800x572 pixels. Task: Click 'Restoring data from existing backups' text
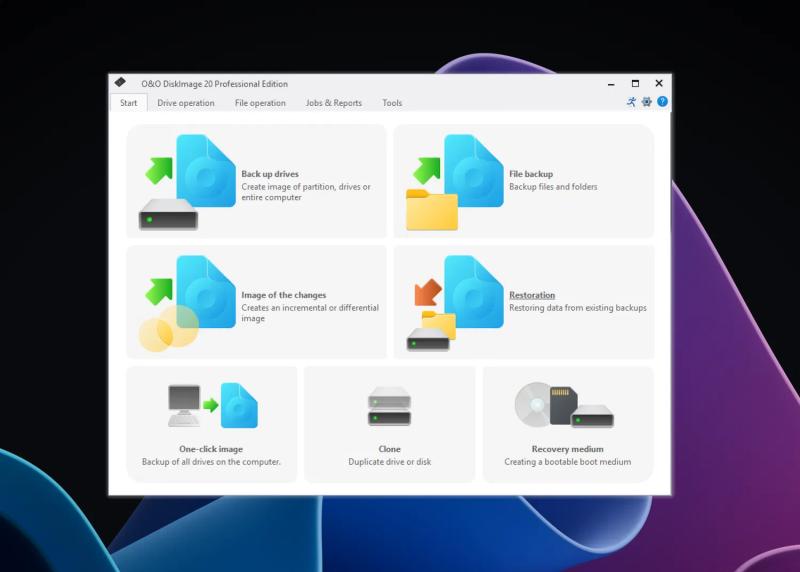click(578, 308)
